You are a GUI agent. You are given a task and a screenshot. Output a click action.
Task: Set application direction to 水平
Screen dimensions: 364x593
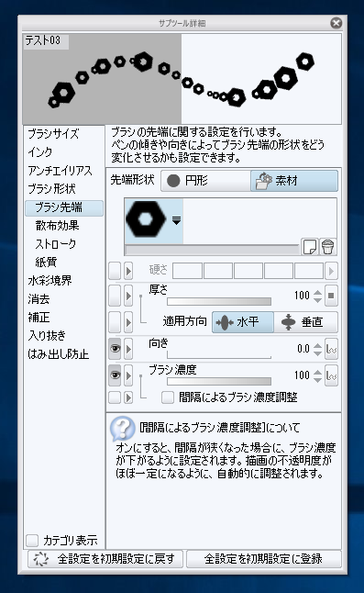243,322
